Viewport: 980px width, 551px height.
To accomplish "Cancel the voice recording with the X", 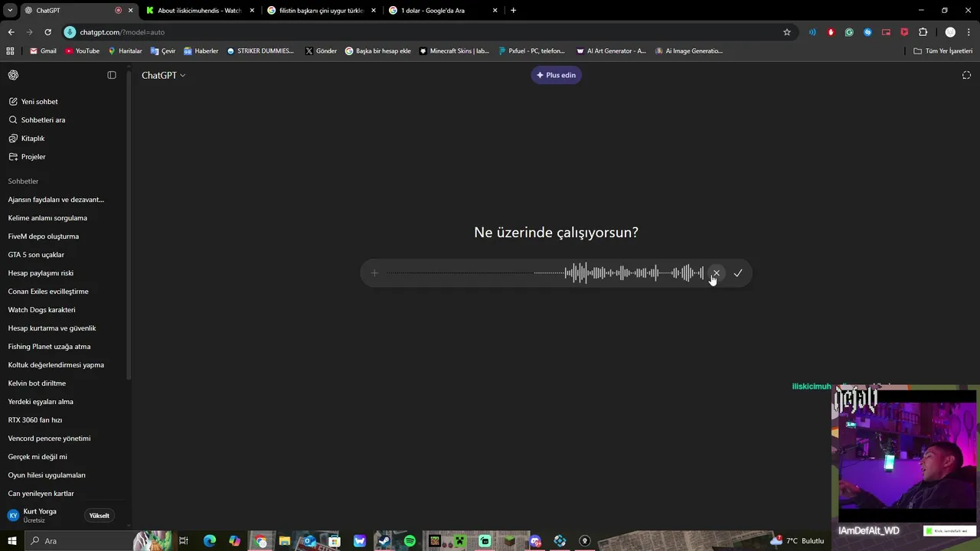I will 716,273.
